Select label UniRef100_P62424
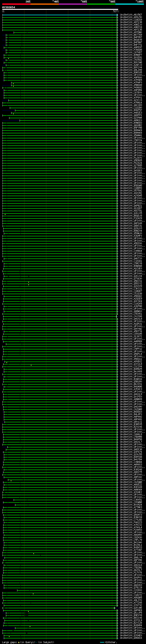Screen dimensions: 146x644 coord(131,163)
